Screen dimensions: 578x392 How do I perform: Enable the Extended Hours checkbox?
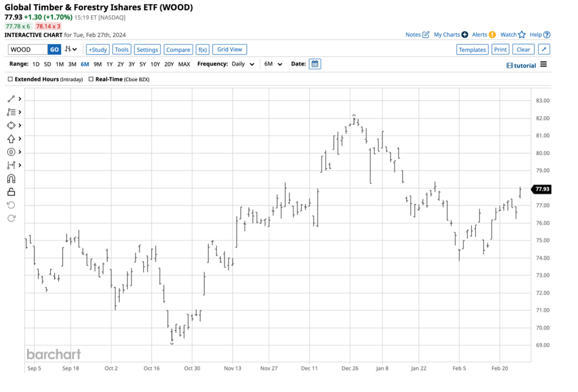point(11,80)
